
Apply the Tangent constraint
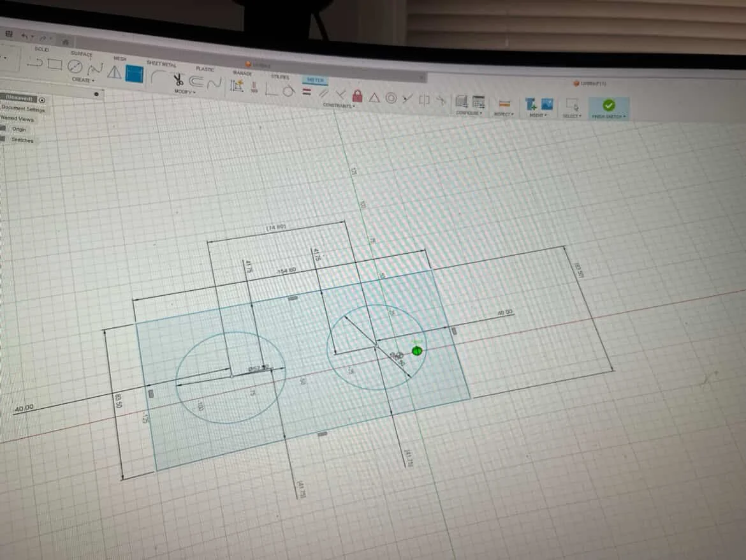pos(288,91)
